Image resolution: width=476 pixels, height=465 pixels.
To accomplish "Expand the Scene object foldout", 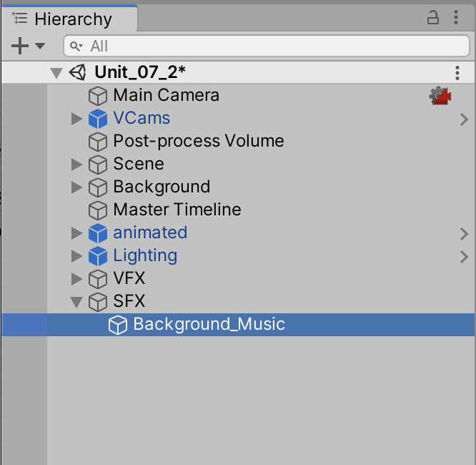I will [77, 164].
